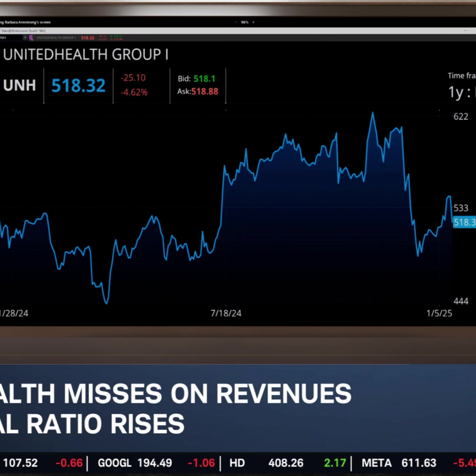
Task: Click the HD ticker in the bottom crawl
Action: [x=237, y=463]
